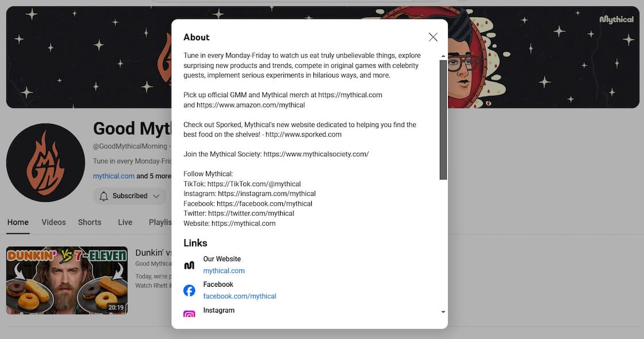
Task: Open the facebook.com/mythical link
Action: [240, 296]
